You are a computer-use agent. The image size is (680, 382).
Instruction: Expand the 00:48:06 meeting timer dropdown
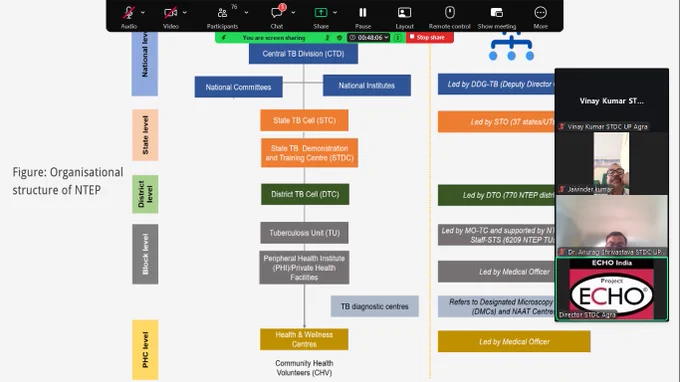point(369,38)
